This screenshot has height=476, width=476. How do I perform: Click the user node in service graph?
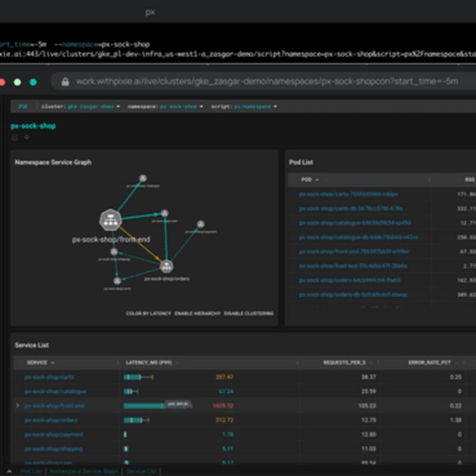tap(165, 213)
